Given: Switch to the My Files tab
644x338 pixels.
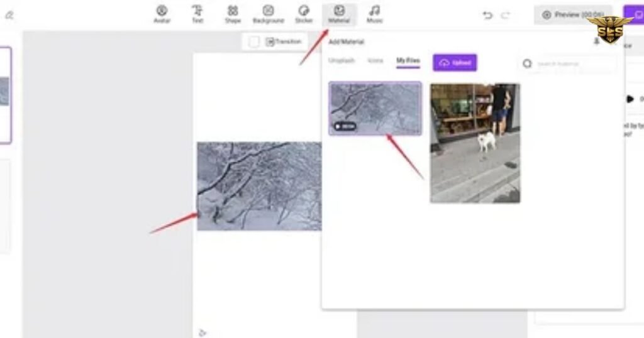Looking at the screenshot, I should (408, 61).
